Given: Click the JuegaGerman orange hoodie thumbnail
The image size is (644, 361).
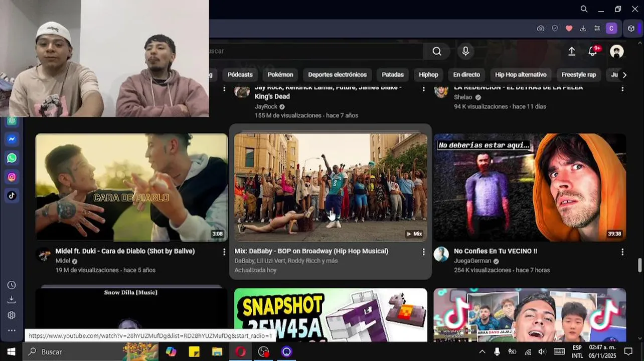Looking at the screenshot, I should 530,188.
